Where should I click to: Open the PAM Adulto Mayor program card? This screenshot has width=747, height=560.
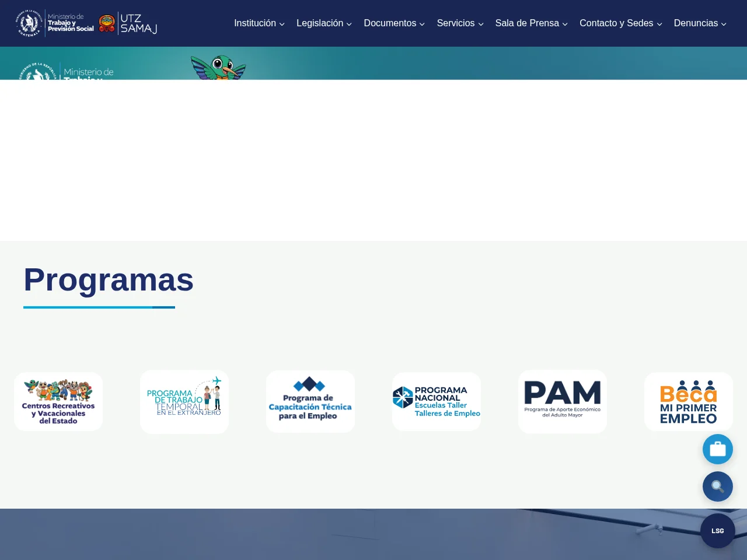(563, 402)
